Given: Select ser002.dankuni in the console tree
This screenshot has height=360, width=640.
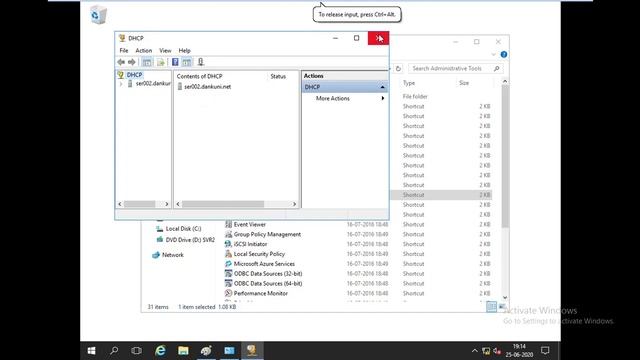Looking at the screenshot, I should pyautogui.click(x=153, y=83).
